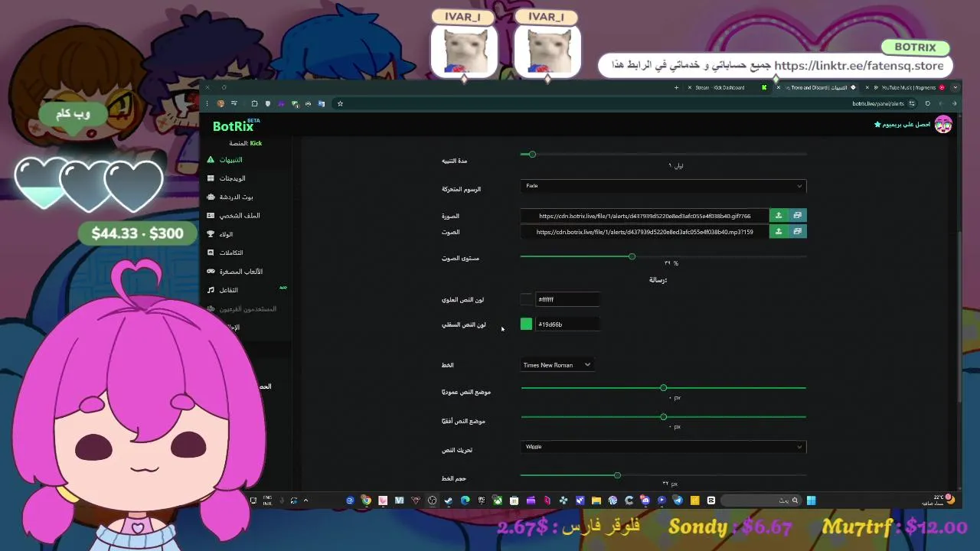Select the chat bot robot icon
Image resolution: width=980 pixels, height=551 pixels.
point(211,197)
